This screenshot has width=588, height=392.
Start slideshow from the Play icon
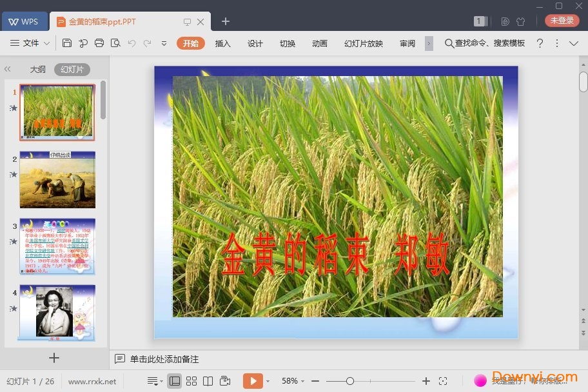(253, 380)
